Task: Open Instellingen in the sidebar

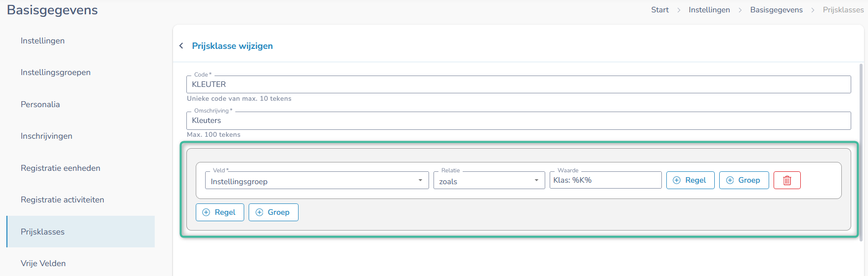Action: click(43, 40)
